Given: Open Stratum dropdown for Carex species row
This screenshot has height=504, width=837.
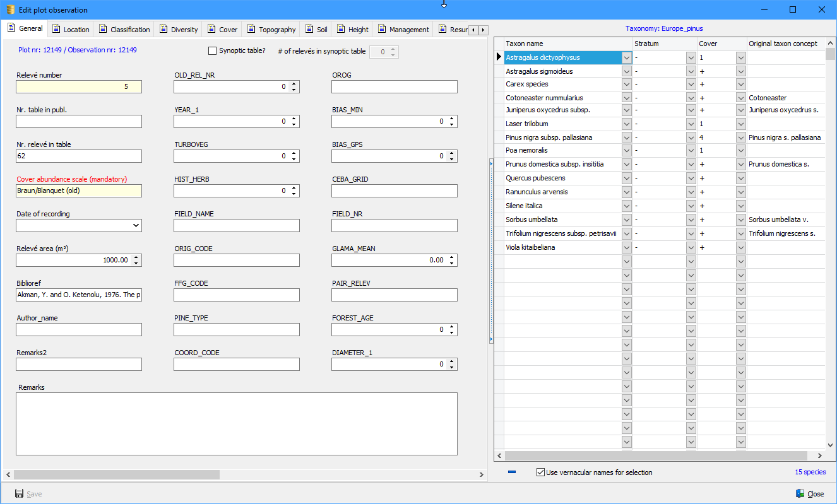Looking at the screenshot, I should coord(690,85).
